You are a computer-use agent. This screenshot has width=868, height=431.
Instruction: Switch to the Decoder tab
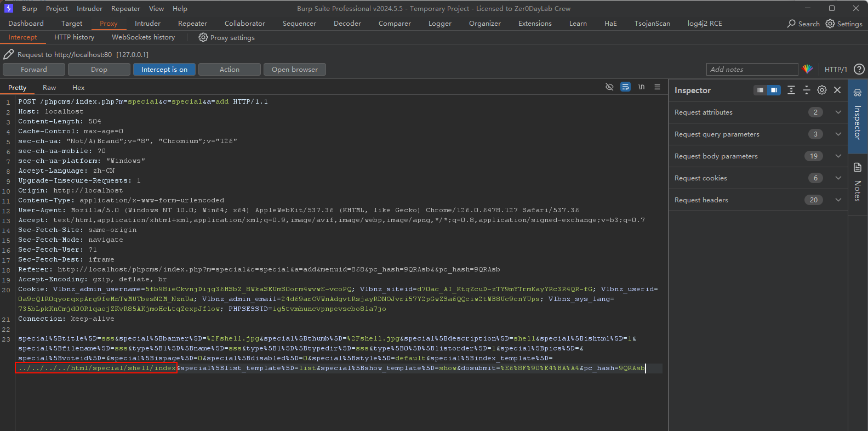point(347,24)
